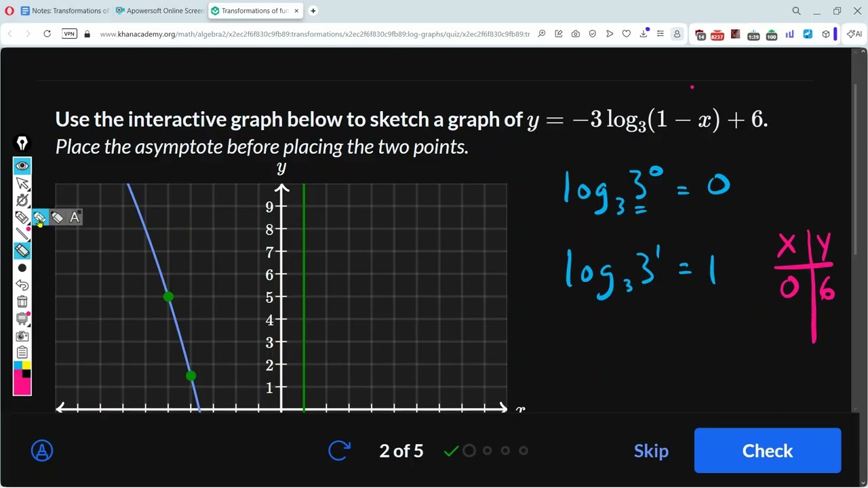
Task: Click the Skip link
Action: pyautogui.click(x=651, y=451)
